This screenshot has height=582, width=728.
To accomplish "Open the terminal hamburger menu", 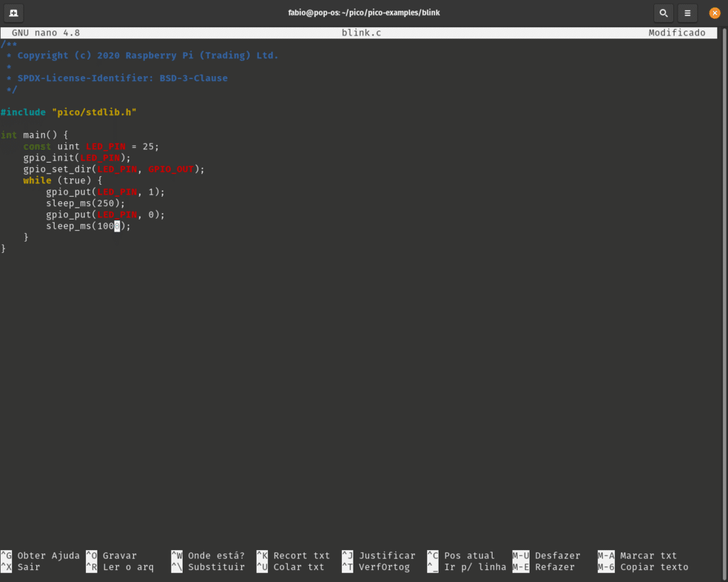I will [x=687, y=13].
